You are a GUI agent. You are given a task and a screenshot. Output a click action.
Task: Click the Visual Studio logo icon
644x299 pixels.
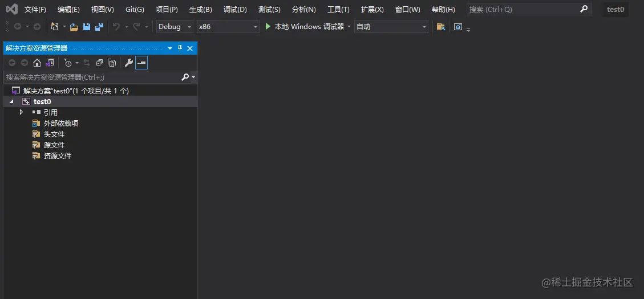click(x=11, y=9)
